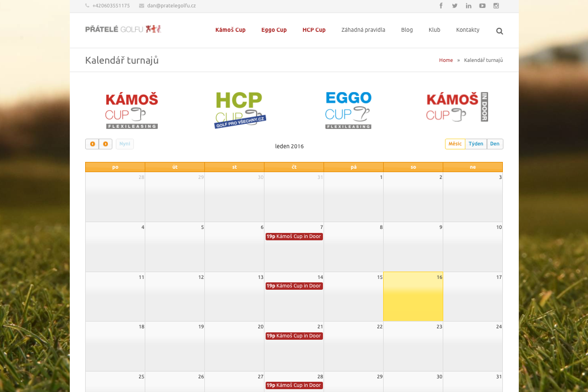Select calendar day 25
This screenshot has width=588, height=392.
(115, 382)
